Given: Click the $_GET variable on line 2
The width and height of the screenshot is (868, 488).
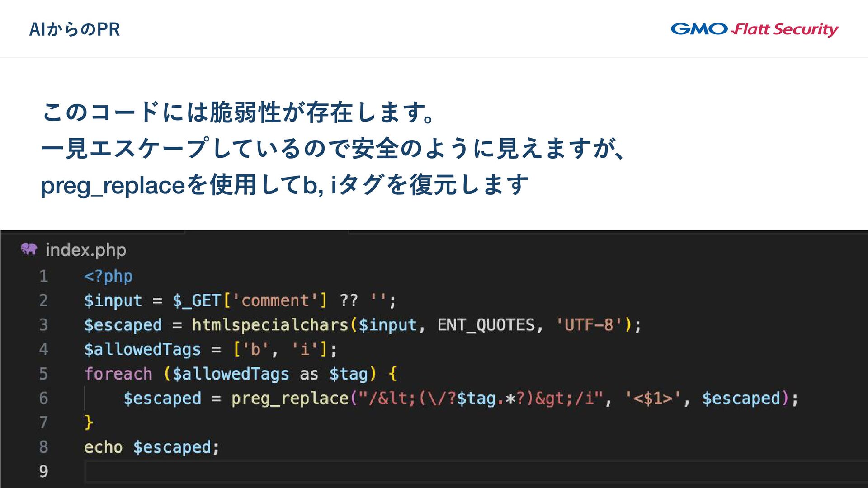Looking at the screenshot, I should coord(197,300).
